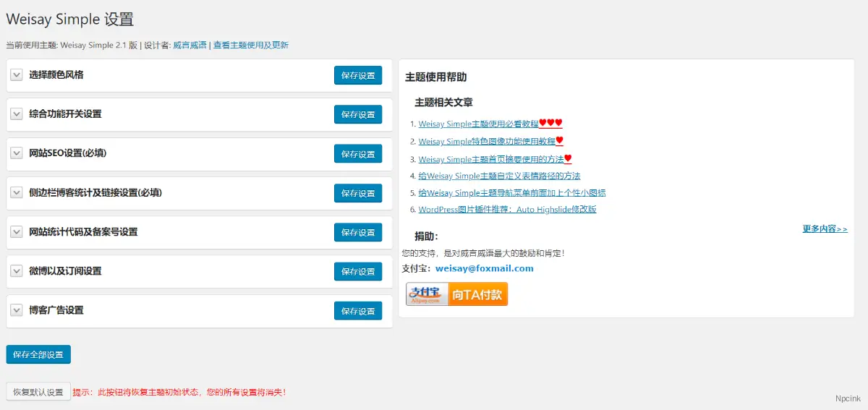Save settings in 综合功能开关设置 row
Image resolution: width=868 pixels, height=410 pixels.
coord(358,114)
